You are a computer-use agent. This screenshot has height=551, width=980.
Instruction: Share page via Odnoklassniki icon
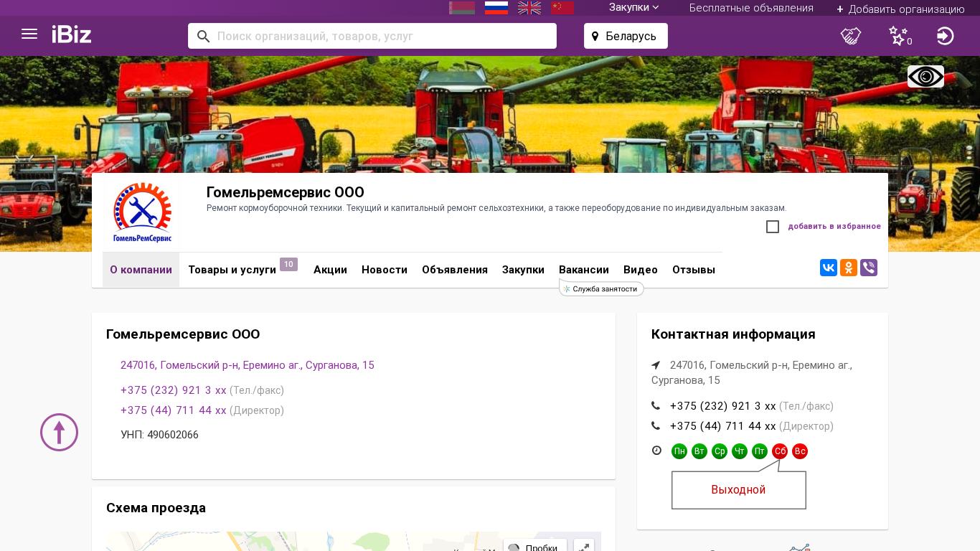849,268
